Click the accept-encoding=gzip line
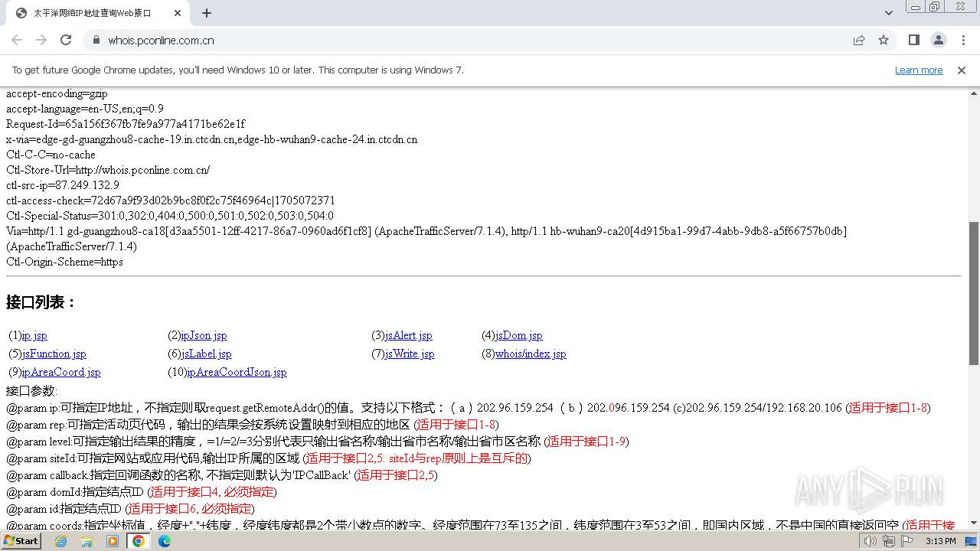The height and width of the screenshot is (551, 980). click(x=57, y=93)
